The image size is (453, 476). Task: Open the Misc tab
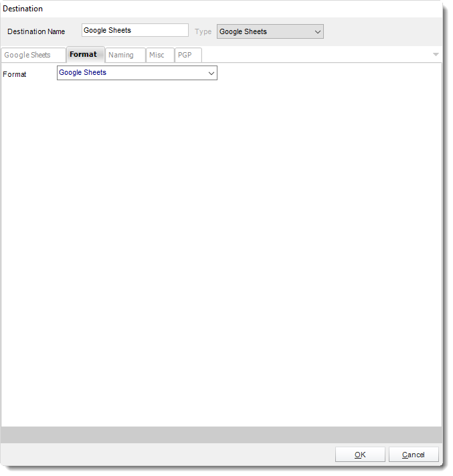click(x=160, y=55)
